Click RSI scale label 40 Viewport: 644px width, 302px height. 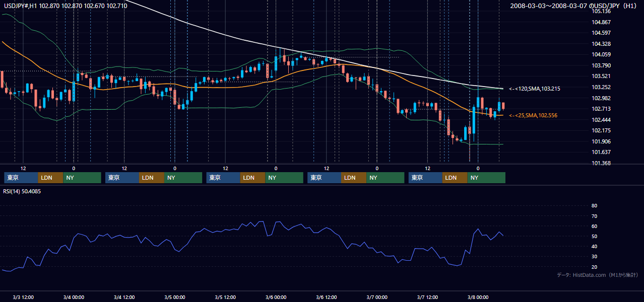pyautogui.click(x=594, y=246)
